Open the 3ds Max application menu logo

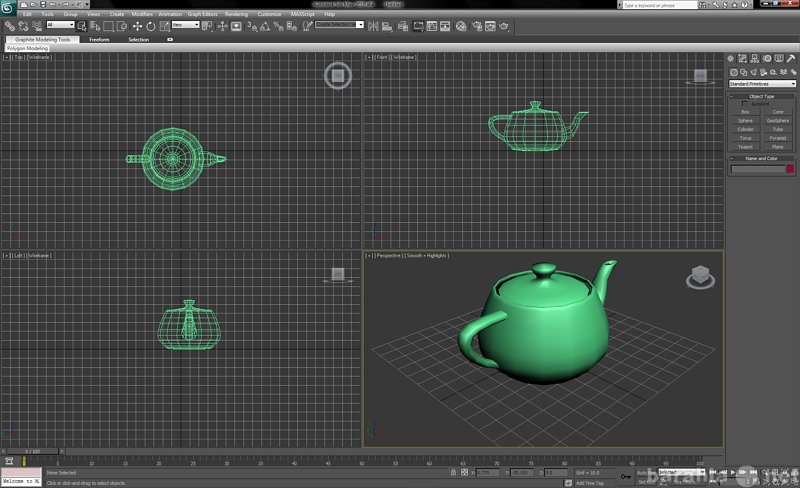(x=8, y=7)
